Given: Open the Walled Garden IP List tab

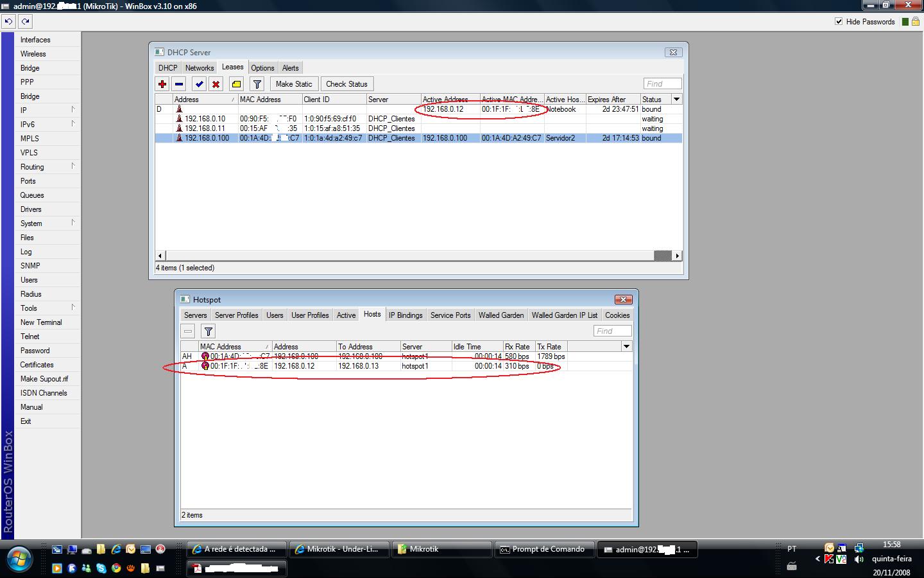Looking at the screenshot, I should tap(565, 315).
